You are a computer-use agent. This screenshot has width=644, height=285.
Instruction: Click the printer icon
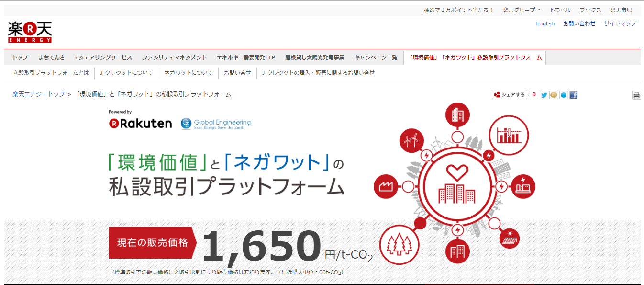click(x=636, y=95)
